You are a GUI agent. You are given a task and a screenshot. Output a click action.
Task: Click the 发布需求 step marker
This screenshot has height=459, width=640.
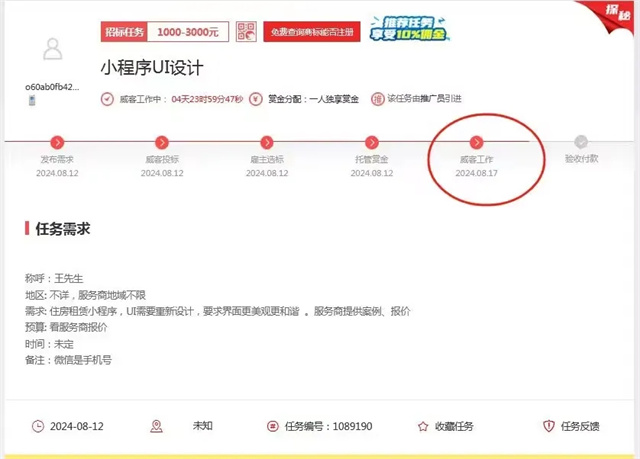click(x=57, y=142)
